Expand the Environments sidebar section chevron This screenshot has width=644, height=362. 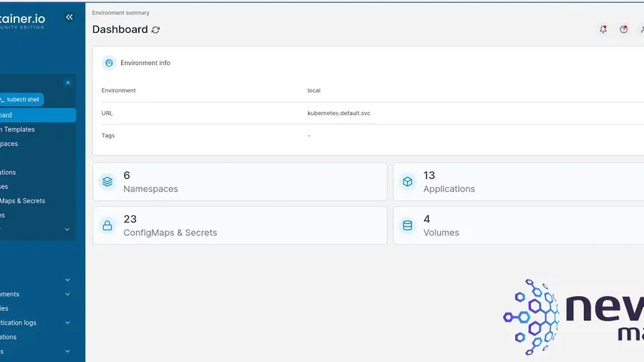67,294
